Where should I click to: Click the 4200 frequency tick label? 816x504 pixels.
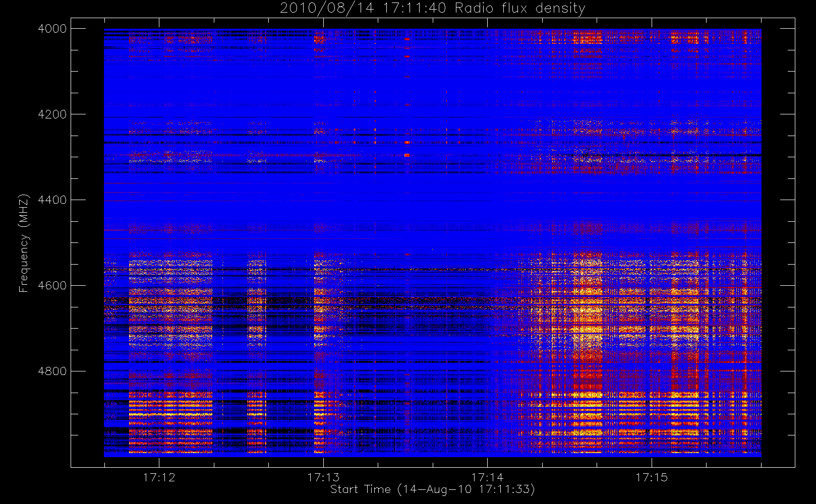coord(52,114)
